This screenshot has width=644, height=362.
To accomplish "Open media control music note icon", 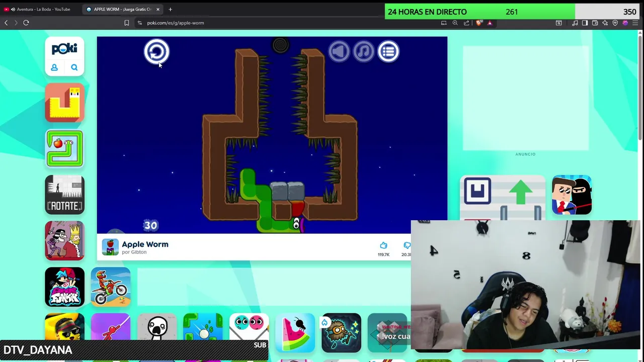I will click(575, 23).
